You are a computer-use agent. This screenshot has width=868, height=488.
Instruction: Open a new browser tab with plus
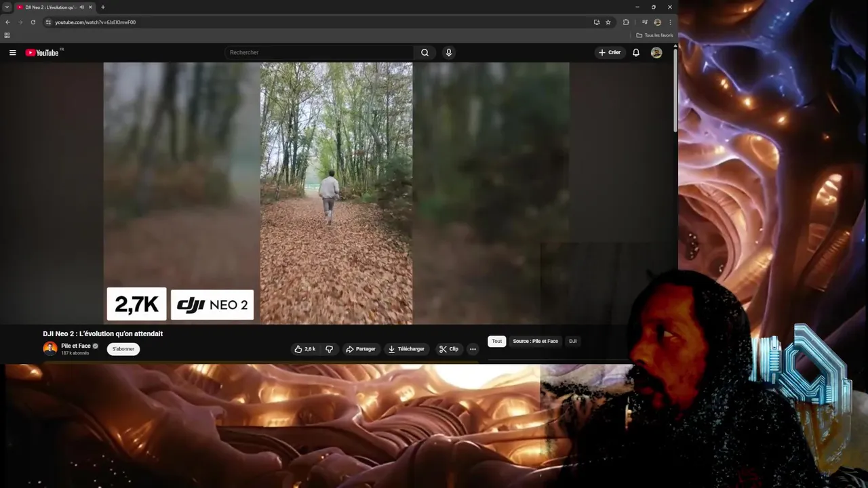point(103,7)
